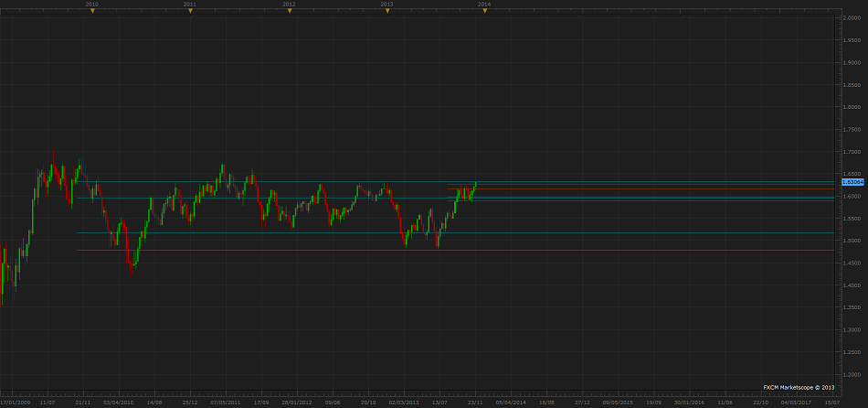The height and width of the screenshot is (408, 868).
Task: Select the 03/04/2010 date on time axis
Action: [119, 402]
